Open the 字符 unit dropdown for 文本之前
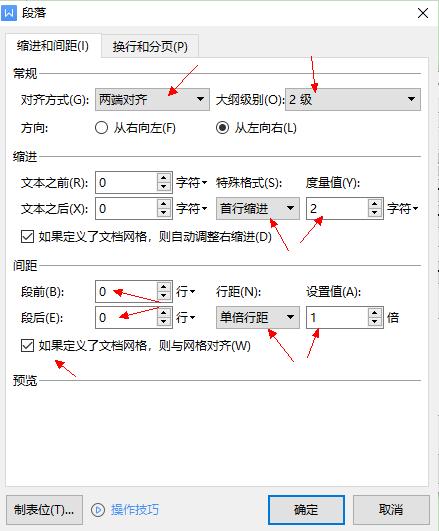The image size is (439, 531). point(191,183)
